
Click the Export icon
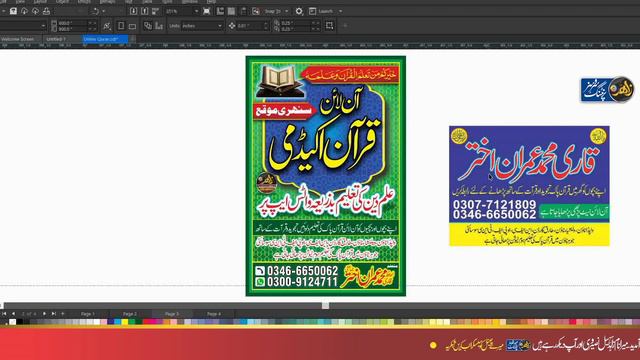(144, 11)
